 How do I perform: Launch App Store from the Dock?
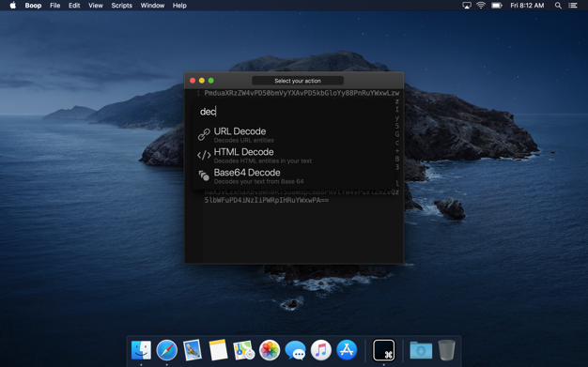coord(347,350)
